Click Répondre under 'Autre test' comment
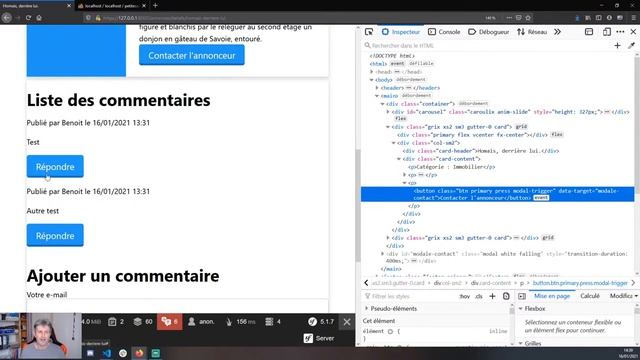 [55, 236]
